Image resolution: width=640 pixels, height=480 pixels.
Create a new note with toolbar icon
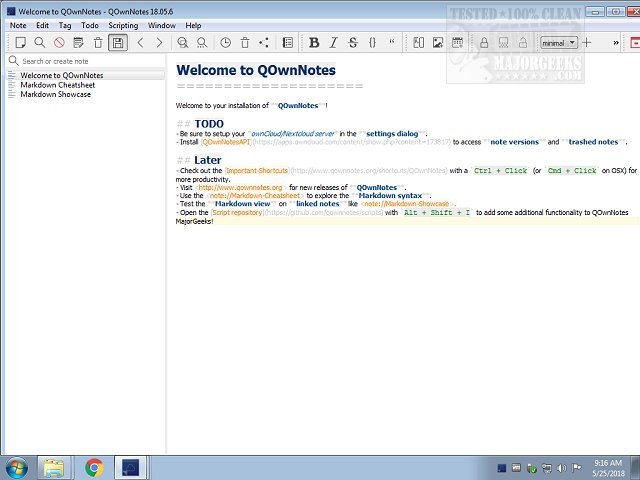click(20, 43)
